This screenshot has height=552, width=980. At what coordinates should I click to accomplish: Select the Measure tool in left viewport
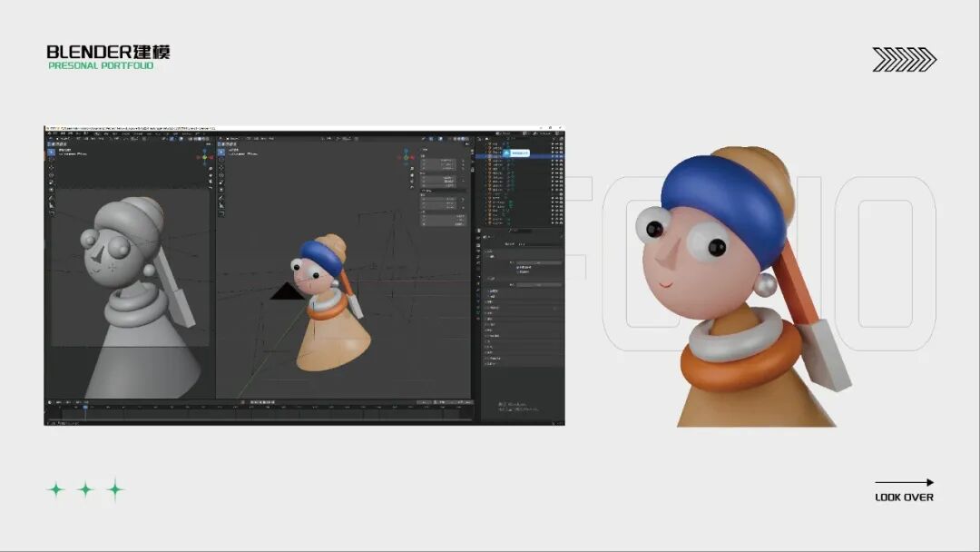tap(51, 206)
